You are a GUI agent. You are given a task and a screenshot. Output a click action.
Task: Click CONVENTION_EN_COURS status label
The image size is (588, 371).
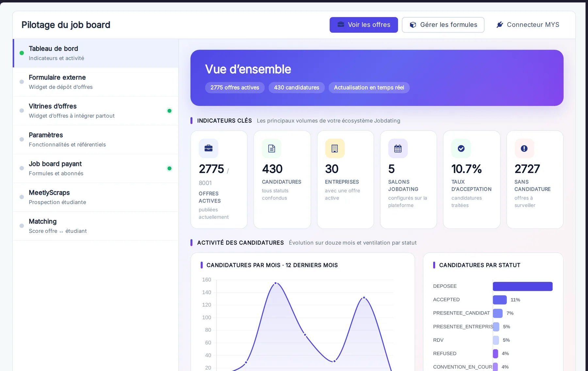point(463,367)
